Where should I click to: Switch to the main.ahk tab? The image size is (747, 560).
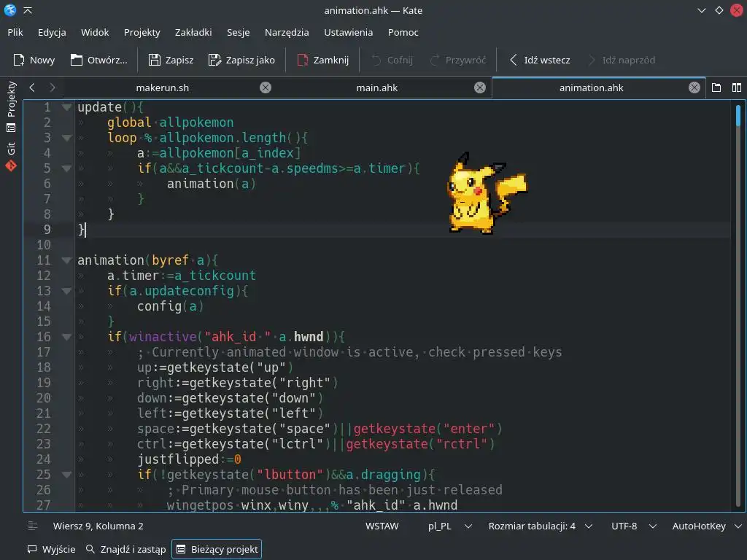point(377,87)
